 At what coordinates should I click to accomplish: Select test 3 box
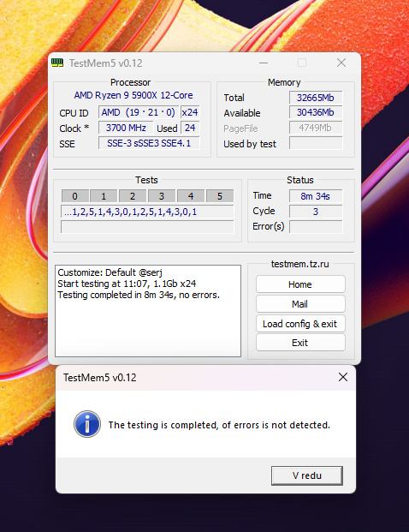162,196
